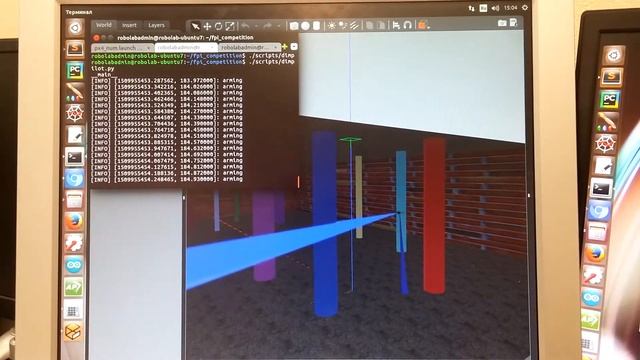The width and height of the screenshot is (640, 360).
Task: Click the redo arrow in Gazebo toolbar
Action: (268, 26)
